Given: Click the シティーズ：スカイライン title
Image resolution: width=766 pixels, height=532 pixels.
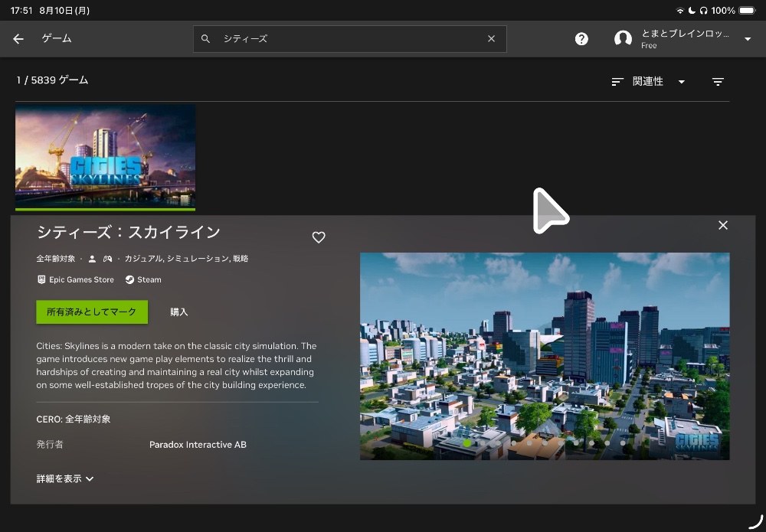Looking at the screenshot, I should (x=129, y=233).
